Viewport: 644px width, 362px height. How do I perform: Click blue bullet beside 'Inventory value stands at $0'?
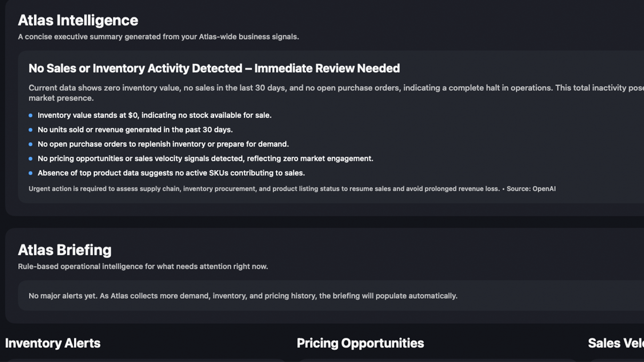click(x=31, y=115)
